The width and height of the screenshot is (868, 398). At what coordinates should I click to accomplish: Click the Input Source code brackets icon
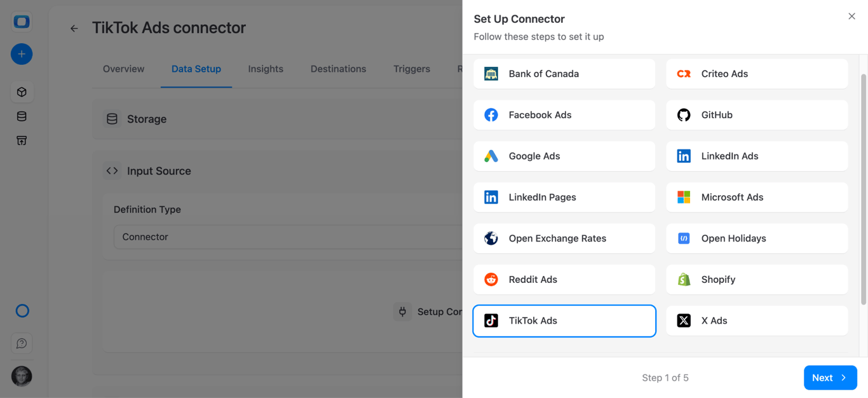coord(112,171)
